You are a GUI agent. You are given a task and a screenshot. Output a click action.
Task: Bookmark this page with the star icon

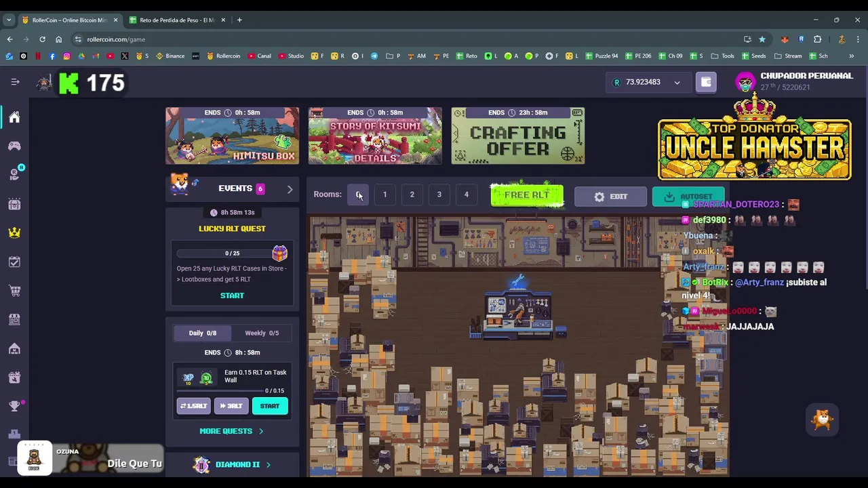click(x=762, y=39)
